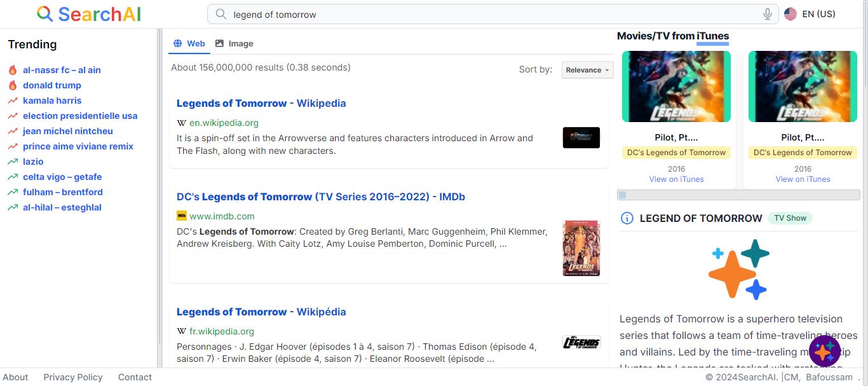Screen dimensions: 868x386
Task: Switch to the Image tab
Action: click(x=234, y=43)
